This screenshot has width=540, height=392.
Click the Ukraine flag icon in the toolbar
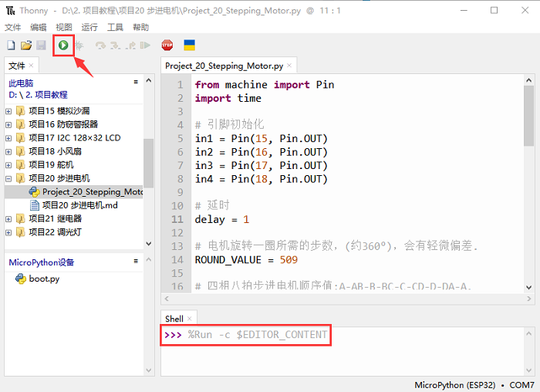pyautogui.click(x=189, y=46)
